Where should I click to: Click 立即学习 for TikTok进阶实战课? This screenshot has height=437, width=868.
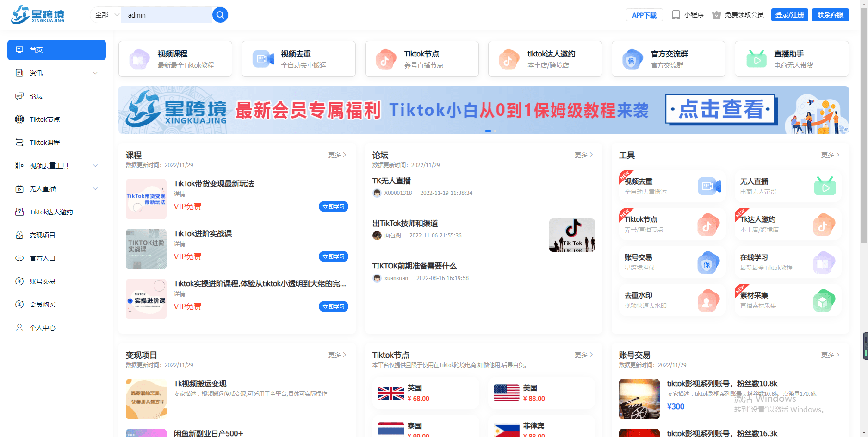(334, 256)
